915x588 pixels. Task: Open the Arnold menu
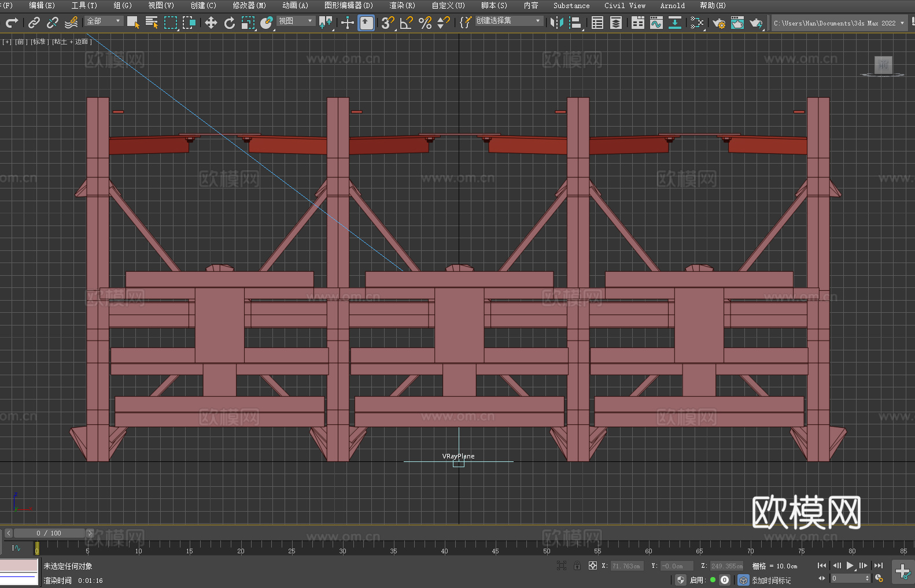point(672,5)
